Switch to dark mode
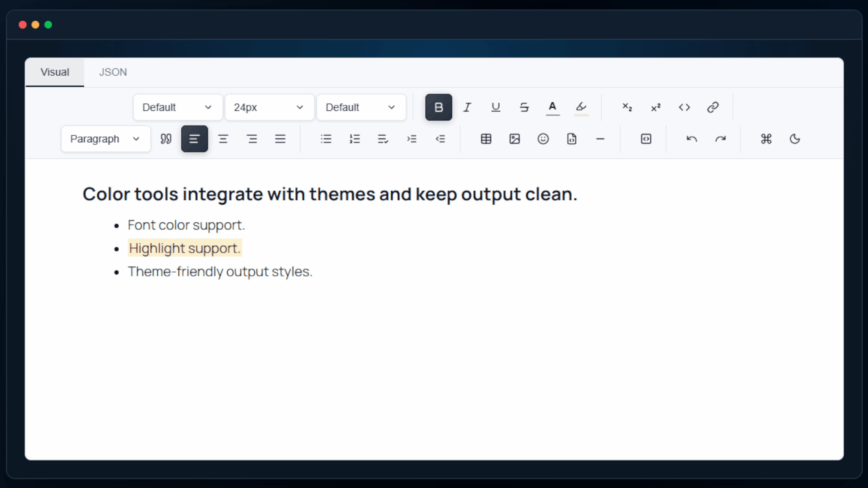Image resolution: width=868 pixels, height=488 pixels. [x=794, y=139]
